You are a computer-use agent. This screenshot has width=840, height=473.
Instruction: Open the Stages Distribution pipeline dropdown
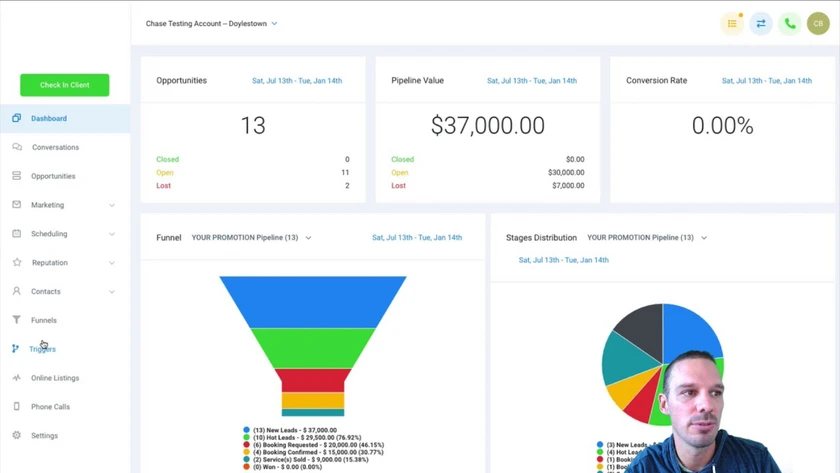[647, 237]
